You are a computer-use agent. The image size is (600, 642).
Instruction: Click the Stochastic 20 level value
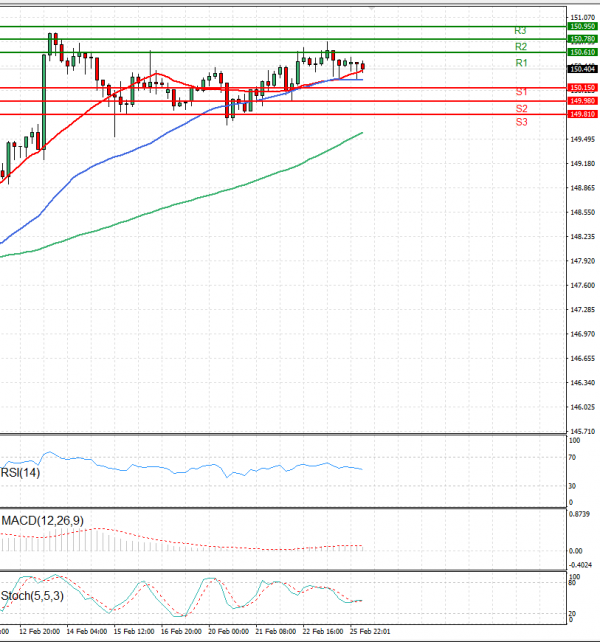572,613
